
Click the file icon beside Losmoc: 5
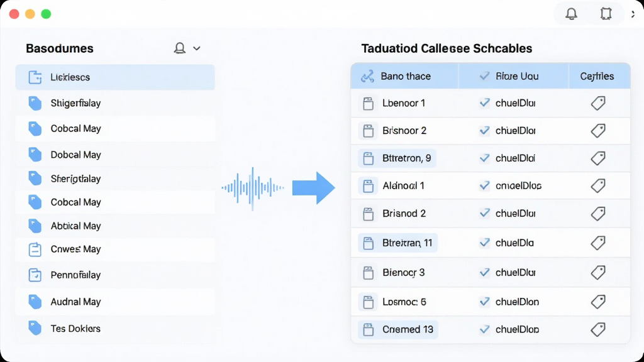click(368, 302)
